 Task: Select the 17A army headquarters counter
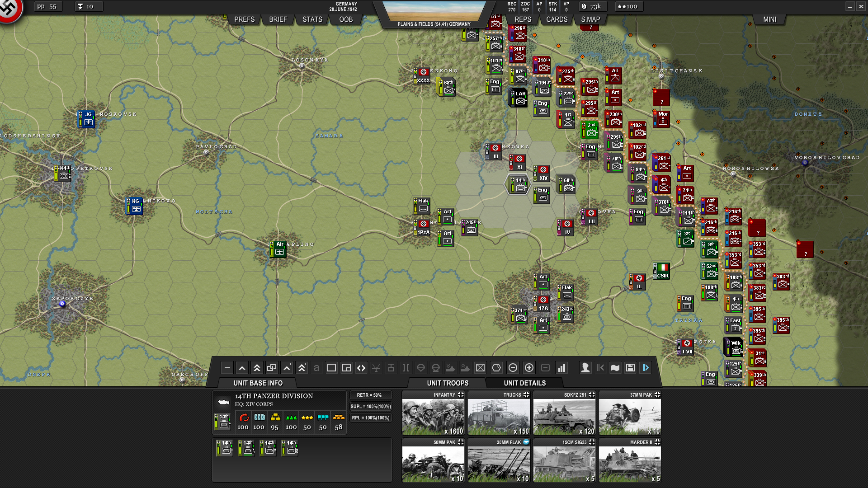tap(542, 304)
